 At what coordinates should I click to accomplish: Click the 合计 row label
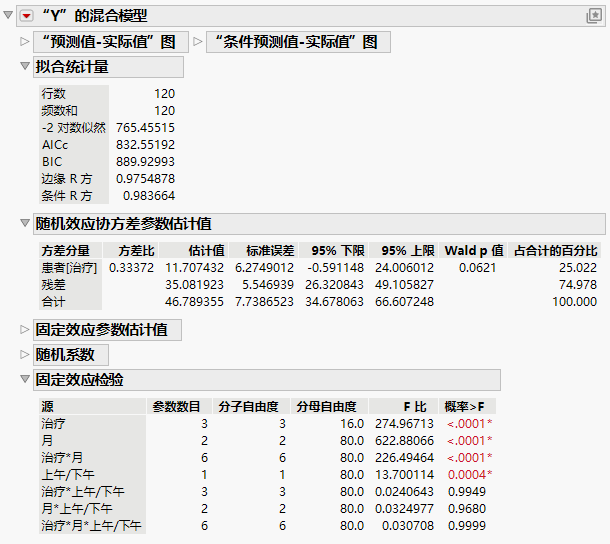coord(54,302)
